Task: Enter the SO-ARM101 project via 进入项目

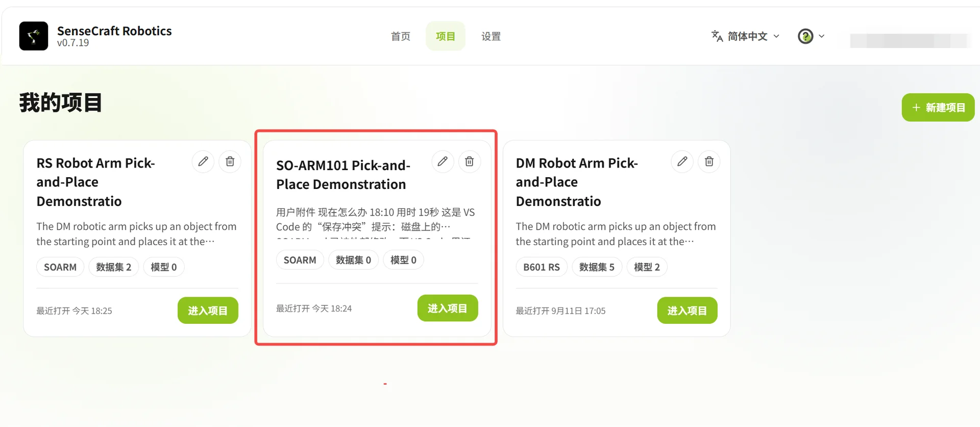Action: [x=448, y=308]
